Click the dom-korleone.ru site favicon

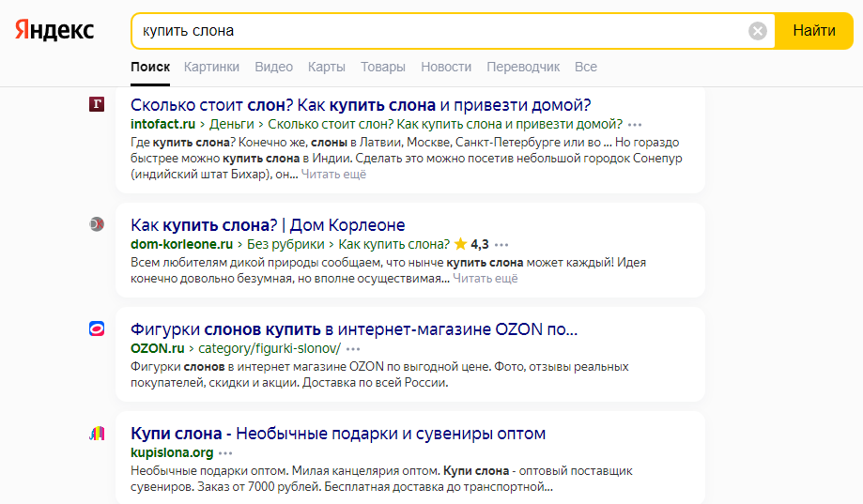point(97,224)
